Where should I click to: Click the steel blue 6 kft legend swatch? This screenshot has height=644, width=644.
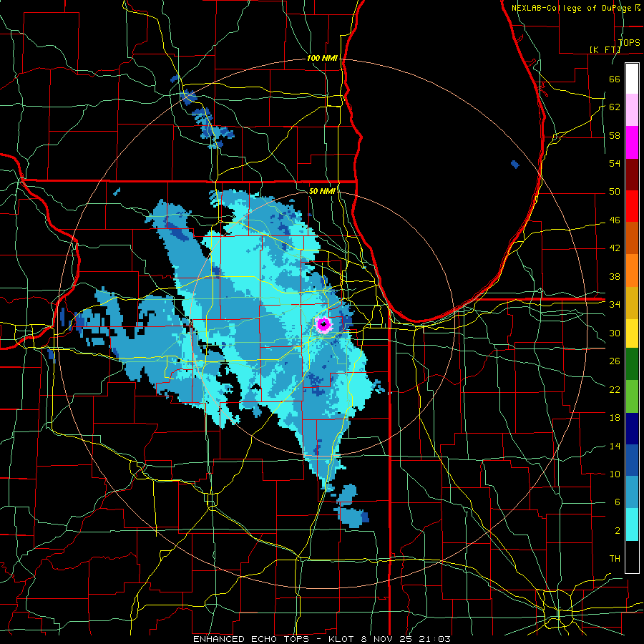click(632, 492)
